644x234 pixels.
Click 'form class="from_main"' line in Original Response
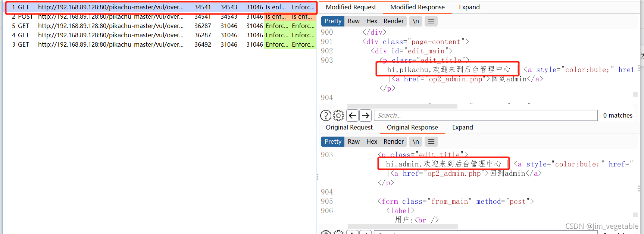pyautogui.click(x=456, y=202)
